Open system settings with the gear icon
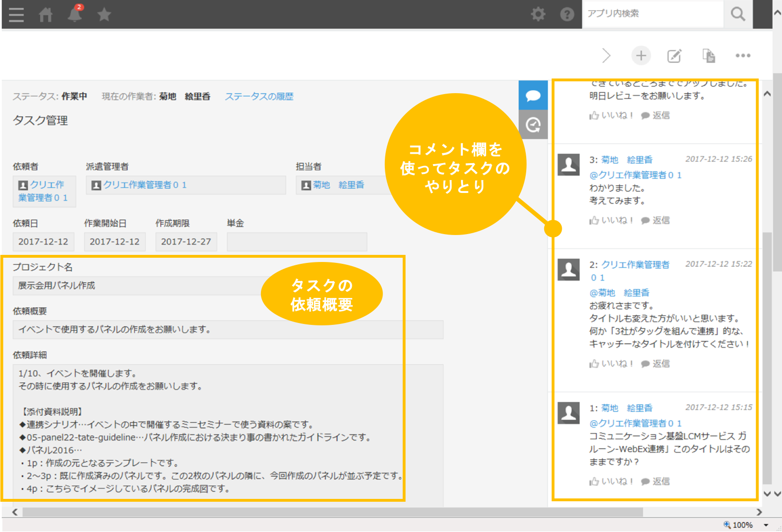The height and width of the screenshot is (532, 782). point(538,14)
